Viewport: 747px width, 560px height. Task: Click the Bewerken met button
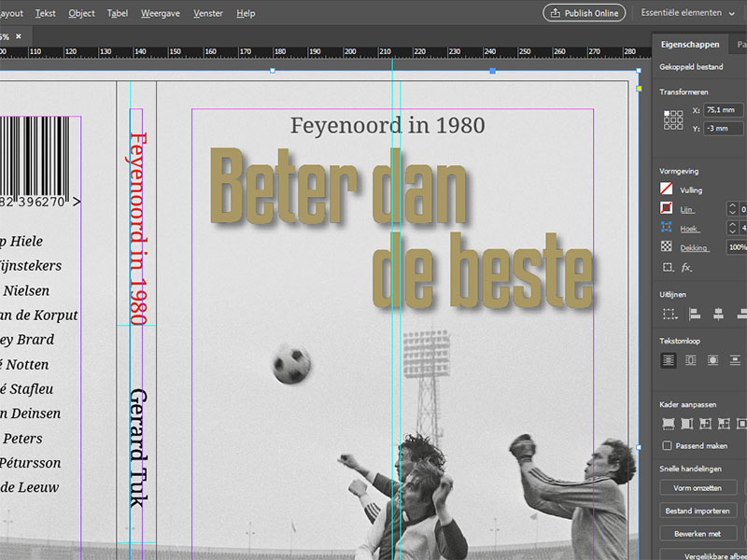698,534
